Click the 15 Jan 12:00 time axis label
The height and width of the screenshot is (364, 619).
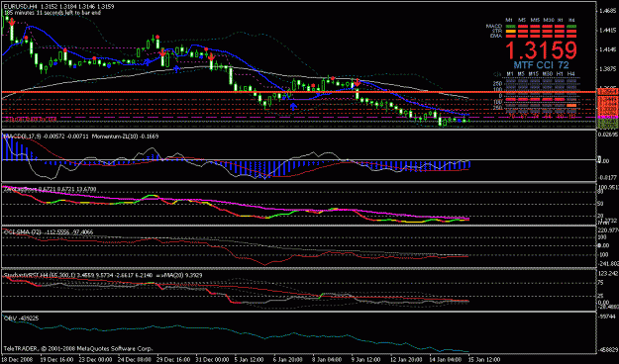point(484,360)
